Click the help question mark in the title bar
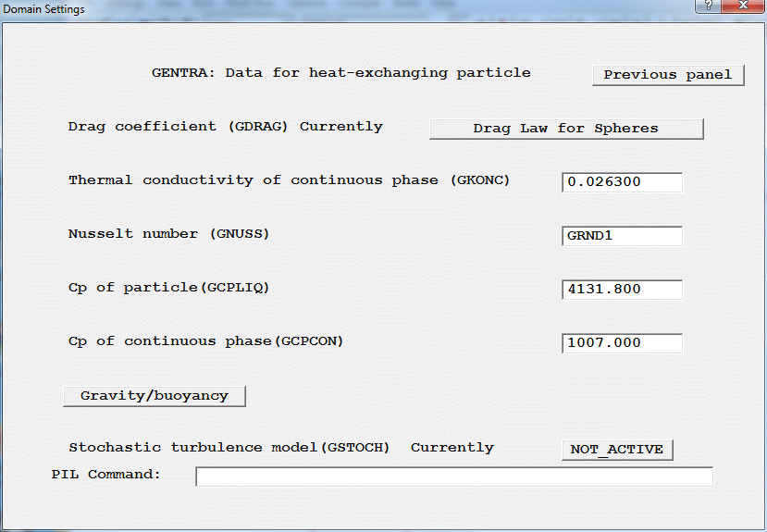 coord(708,8)
